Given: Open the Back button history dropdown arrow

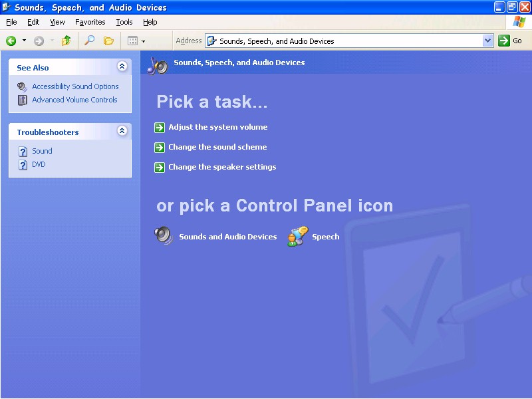Looking at the screenshot, I should 24,41.
